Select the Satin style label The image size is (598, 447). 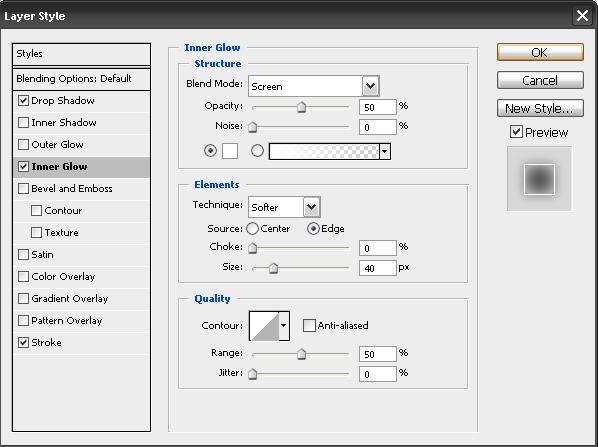coord(42,254)
